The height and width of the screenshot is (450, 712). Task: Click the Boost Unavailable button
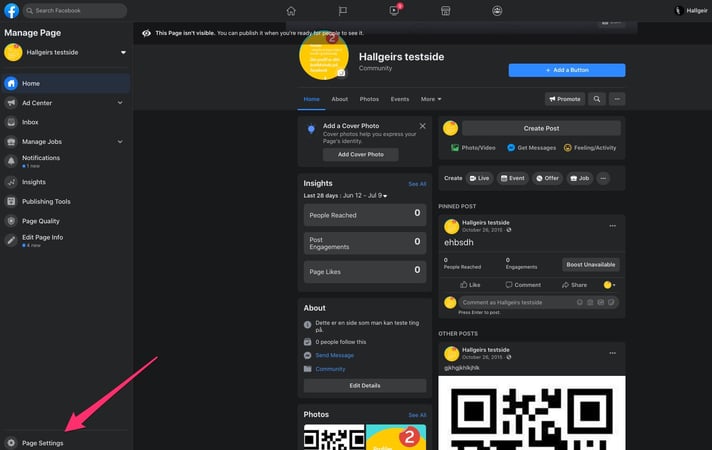590,265
